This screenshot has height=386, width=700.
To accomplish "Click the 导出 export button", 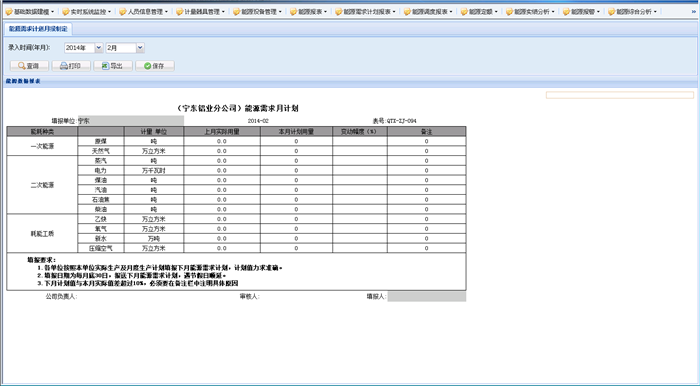I will tap(113, 66).
